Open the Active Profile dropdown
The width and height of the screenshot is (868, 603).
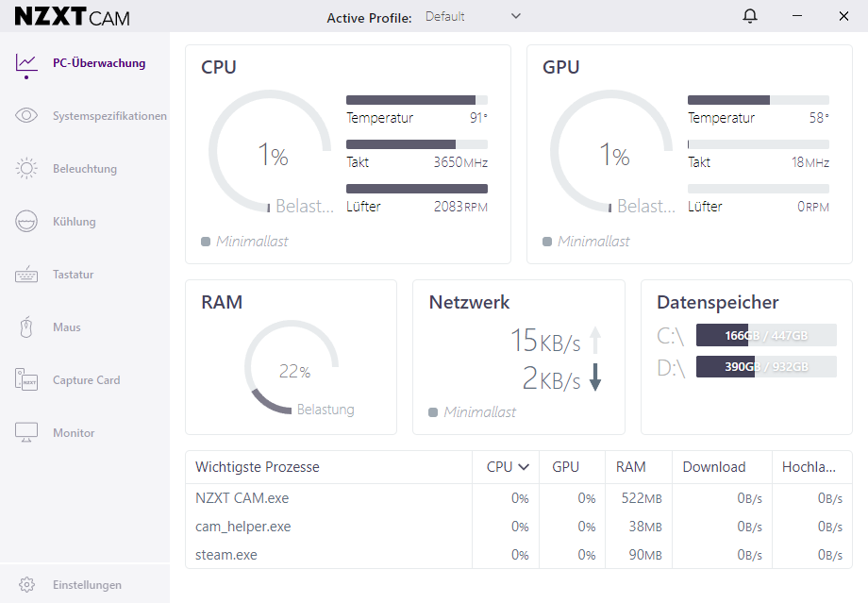point(473,17)
